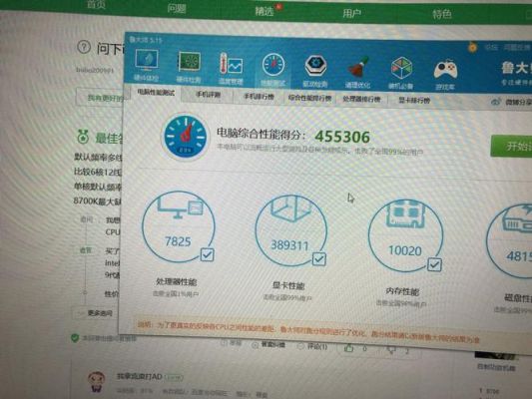Image resolution: width=532 pixels, height=399 pixels.
Task: Switch to the 综合性能排行榜 tab
Action: [309, 98]
